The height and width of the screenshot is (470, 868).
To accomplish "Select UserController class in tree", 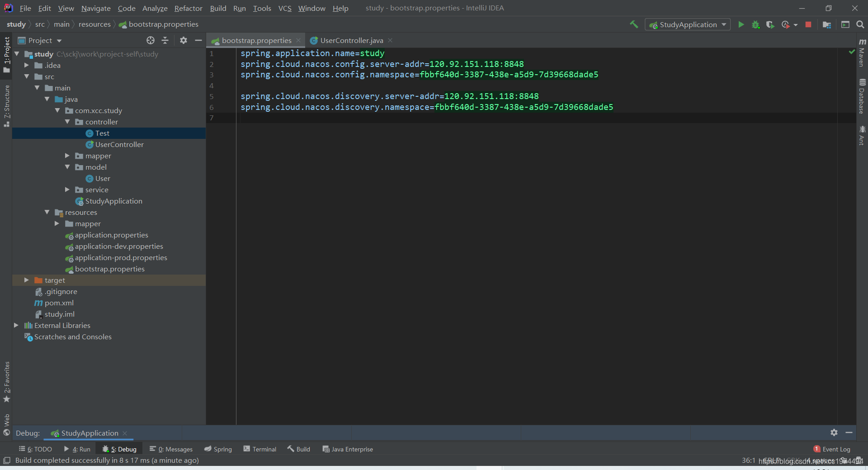I will coord(119,144).
